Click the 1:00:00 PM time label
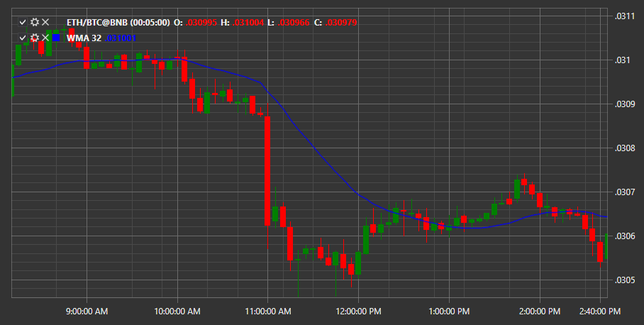The image size is (644, 325). tap(449, 312)
